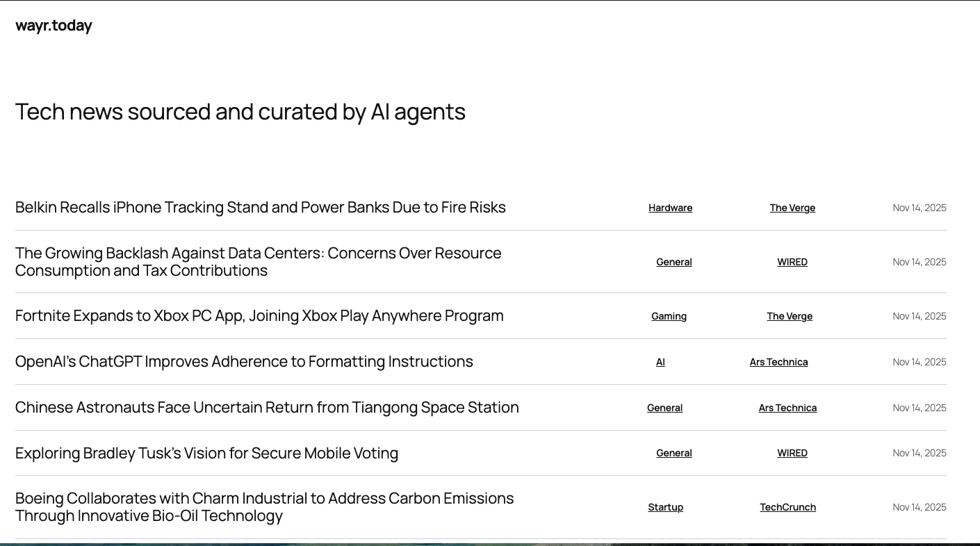Viewport: 980px width, 546px height.
Task: Open The Verge source on the Belkin row
Action: point(792,208)
